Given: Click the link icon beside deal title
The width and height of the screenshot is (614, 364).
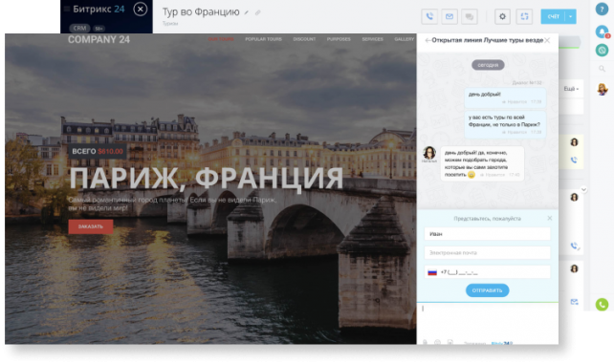Looking at the screenshot, I should [x=257, y=12].
